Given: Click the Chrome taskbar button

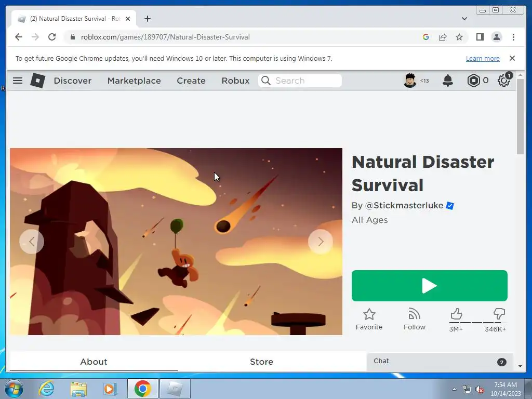Looking at the screenshot, I should [142, 389].
